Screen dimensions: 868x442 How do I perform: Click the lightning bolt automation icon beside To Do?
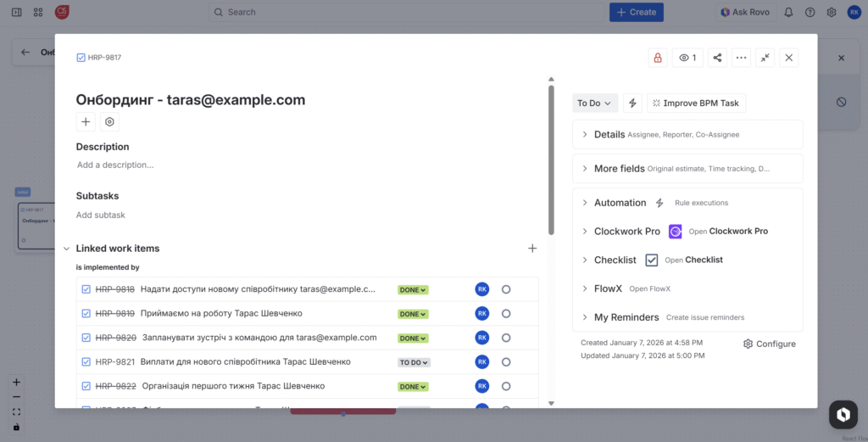(632, 104)
